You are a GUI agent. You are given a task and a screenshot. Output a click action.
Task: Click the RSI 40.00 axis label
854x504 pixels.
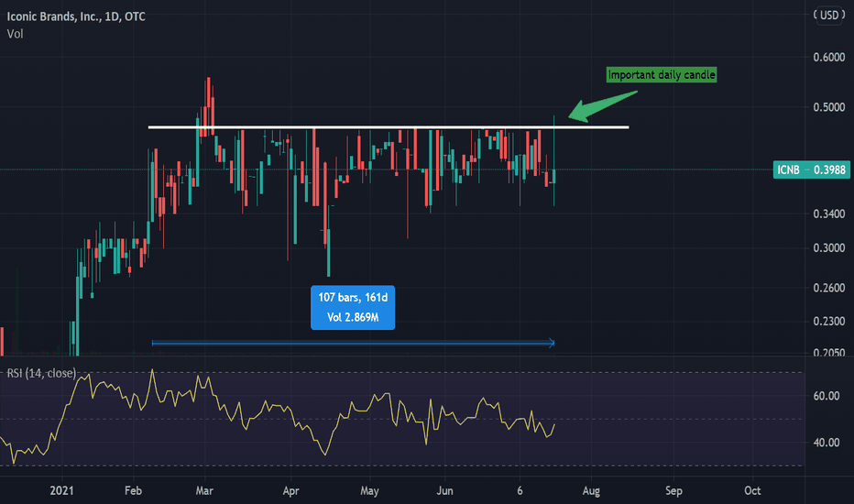pos(827,443)
